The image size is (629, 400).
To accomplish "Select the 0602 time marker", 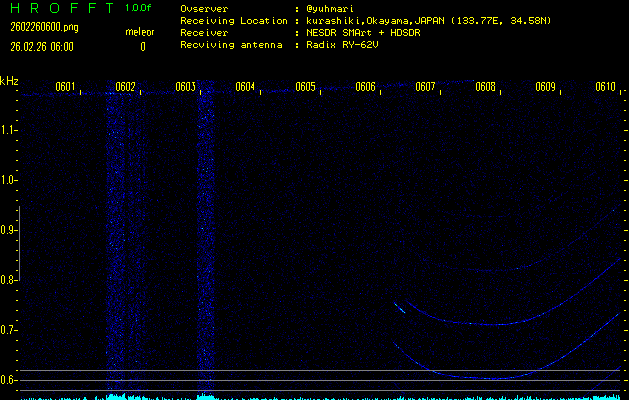I will [125, 87].
